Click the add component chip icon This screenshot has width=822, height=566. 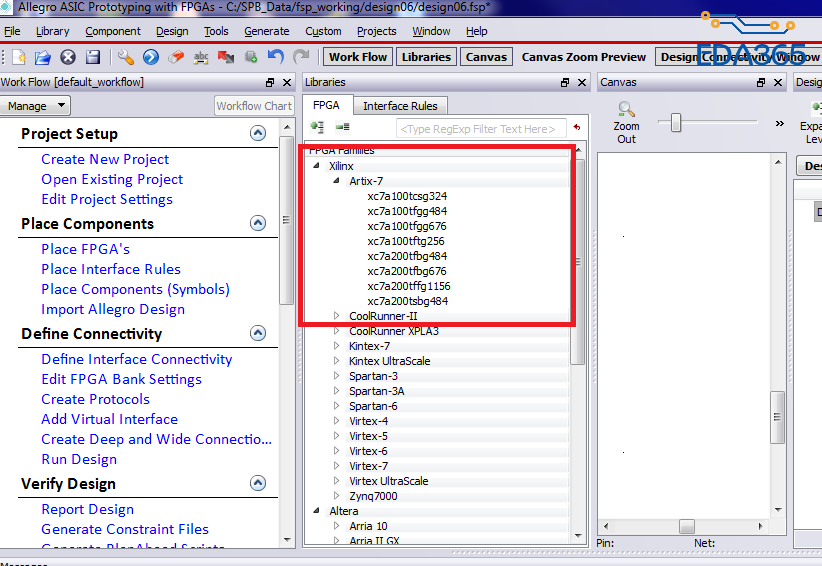(251, 57)
